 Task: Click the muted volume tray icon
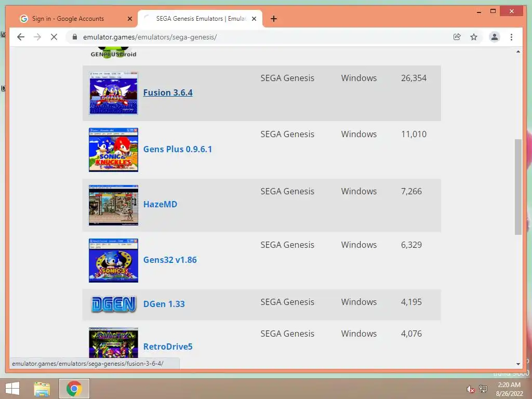(470, 389)
